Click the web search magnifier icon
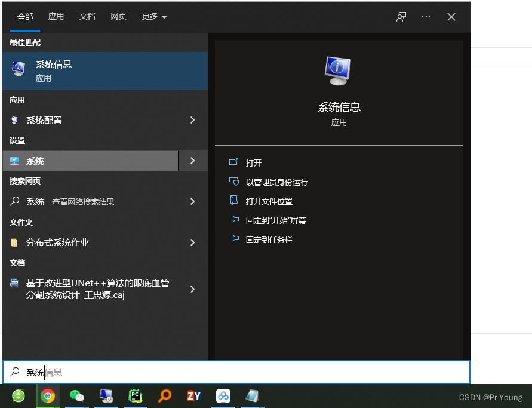 [14, 201]
